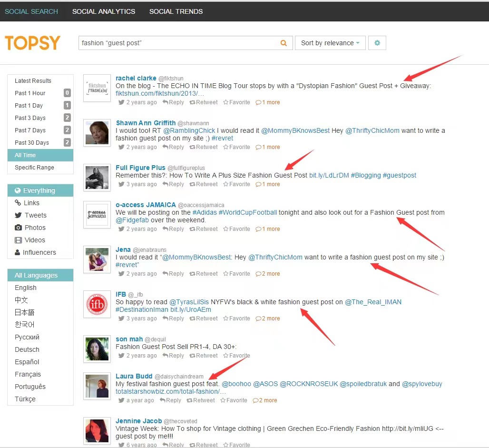Image resolution: width=489 pixels, height=448 pixels.
Task: Filter results by Tweets
Action: tap(40, 215)
